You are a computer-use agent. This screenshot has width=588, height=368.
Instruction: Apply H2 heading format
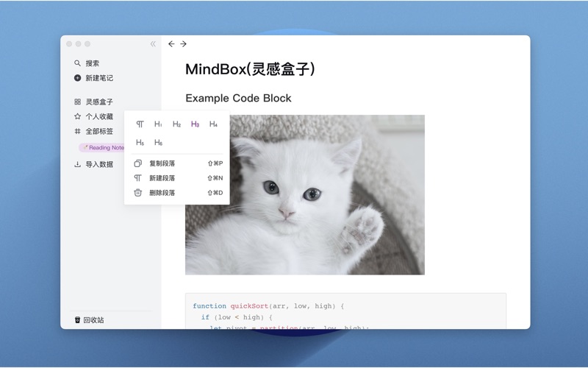coord(176,124)
